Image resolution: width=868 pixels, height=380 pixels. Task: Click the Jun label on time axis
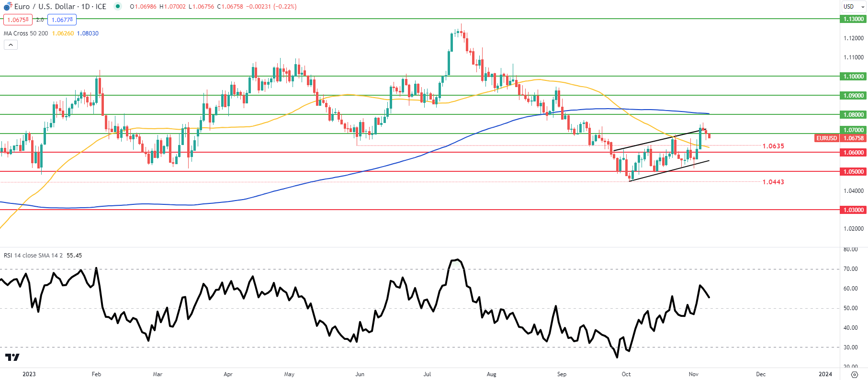(x=360, y=374)
